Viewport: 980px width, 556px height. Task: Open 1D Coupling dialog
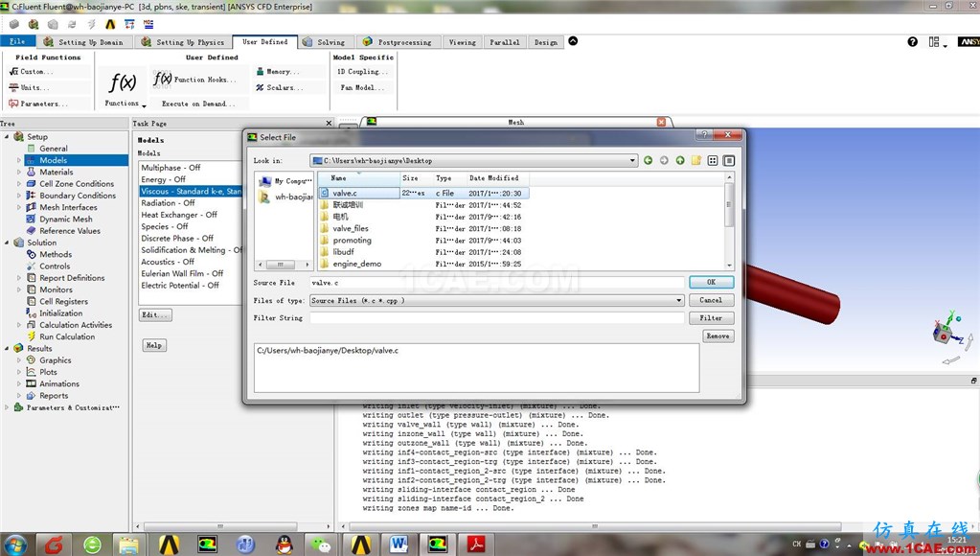[363, 72]
